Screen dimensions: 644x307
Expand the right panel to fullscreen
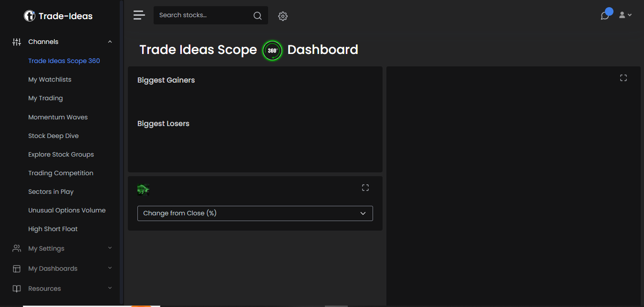point(623,78)
